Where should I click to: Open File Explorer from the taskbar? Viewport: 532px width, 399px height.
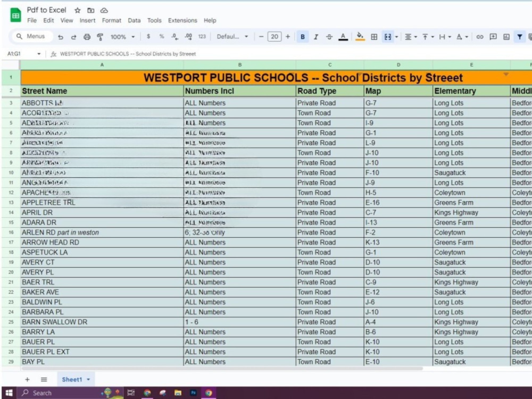(x=178, y=393)
